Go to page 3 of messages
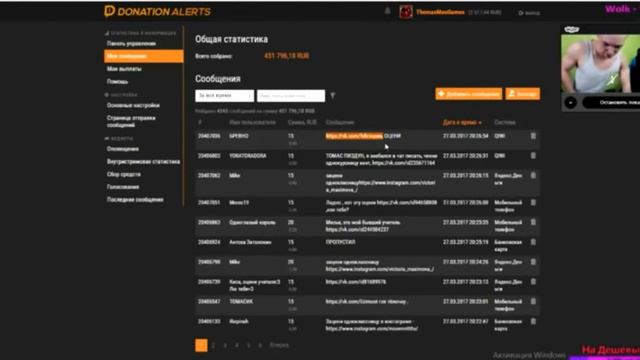 224,345
